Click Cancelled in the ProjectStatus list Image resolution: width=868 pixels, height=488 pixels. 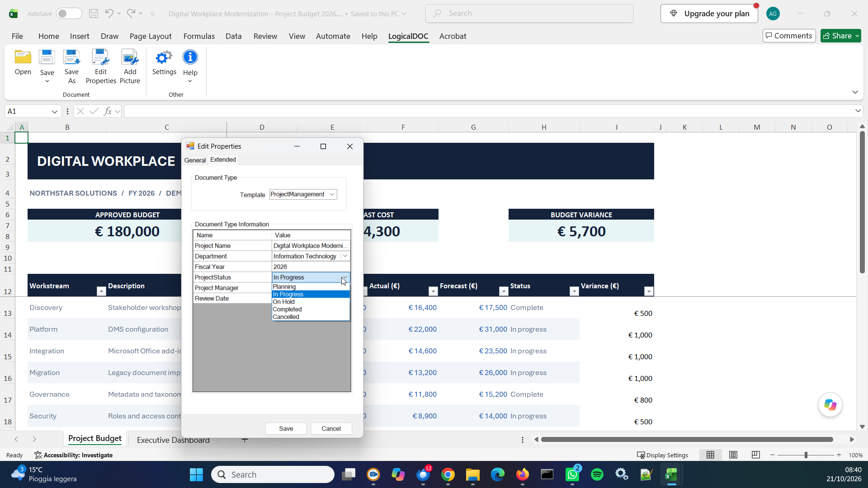click(311, 317)
